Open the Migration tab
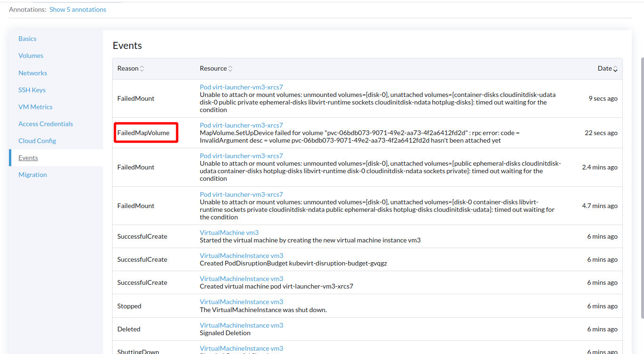644x354 pixels. [x=33, y=175]
